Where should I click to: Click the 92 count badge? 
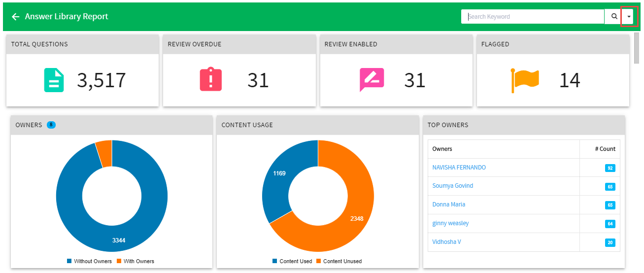click(610, 168)
